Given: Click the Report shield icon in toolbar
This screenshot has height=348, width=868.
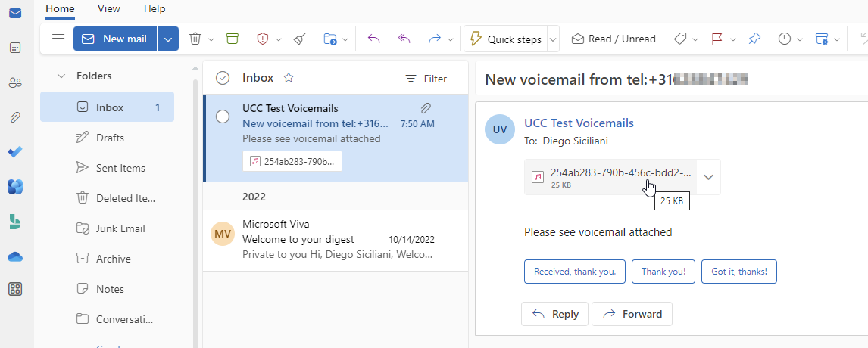Looking at the screenshot, I should pos(263,39).
